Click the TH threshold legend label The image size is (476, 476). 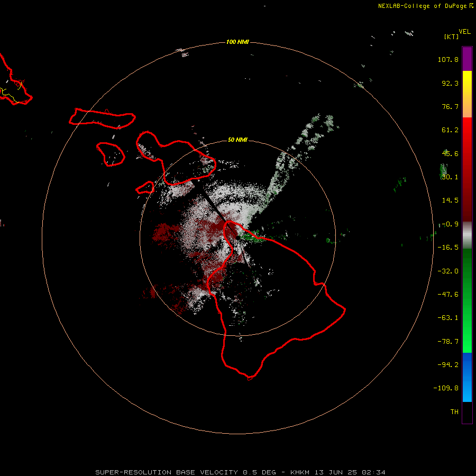pyautogui.click(x=454, y=412)
